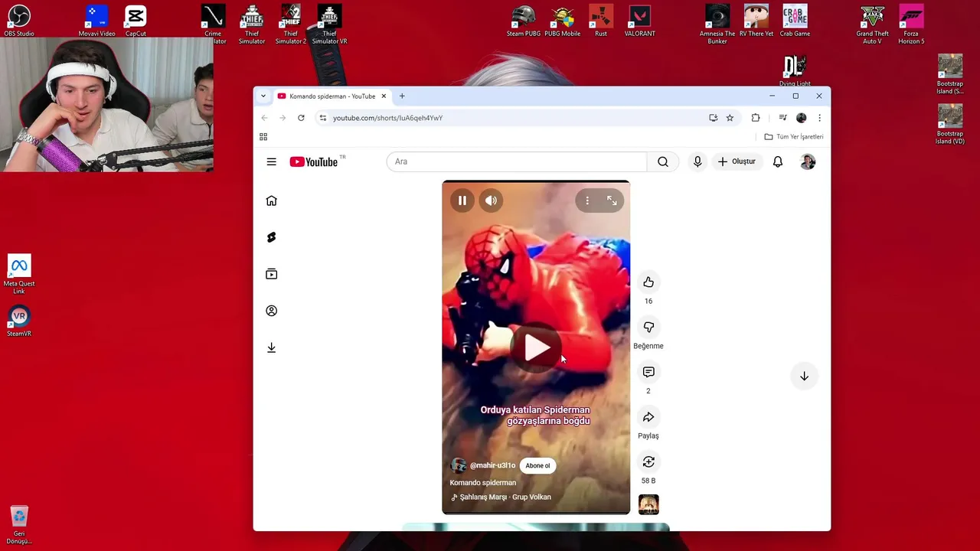
Task: Open the Short's three-dot options menu
Action: pyautogui.click(x=587, y=201)
